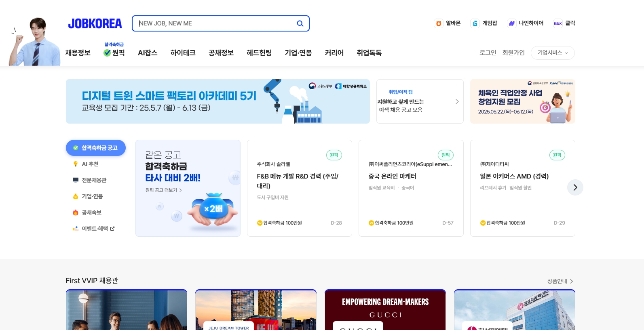Image resolution: width=644 pixels, height=330 pixels.
Task: Open the 기업·연봉 top menu
Action: (x=298, y=53)
